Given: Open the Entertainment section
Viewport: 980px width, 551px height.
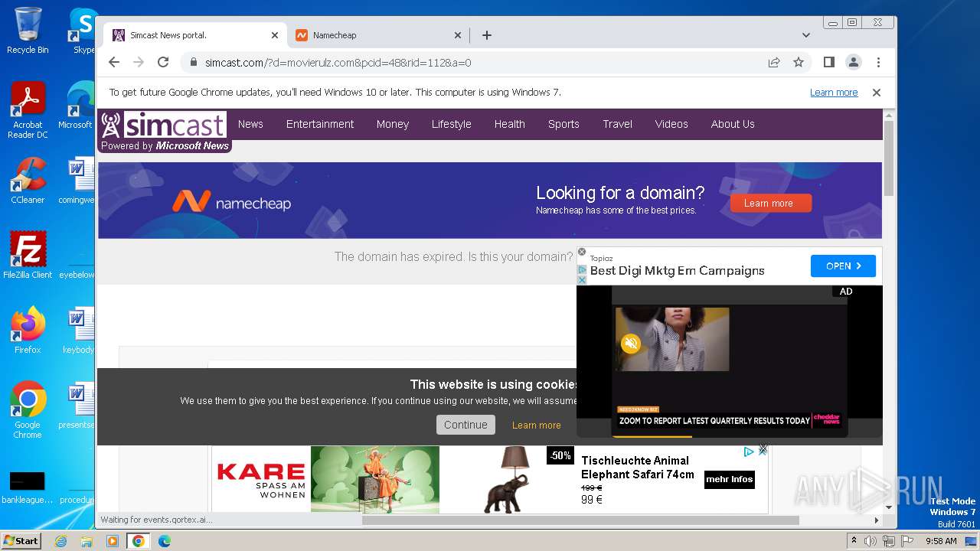Looking at the screenshot, I should [320, 124].
